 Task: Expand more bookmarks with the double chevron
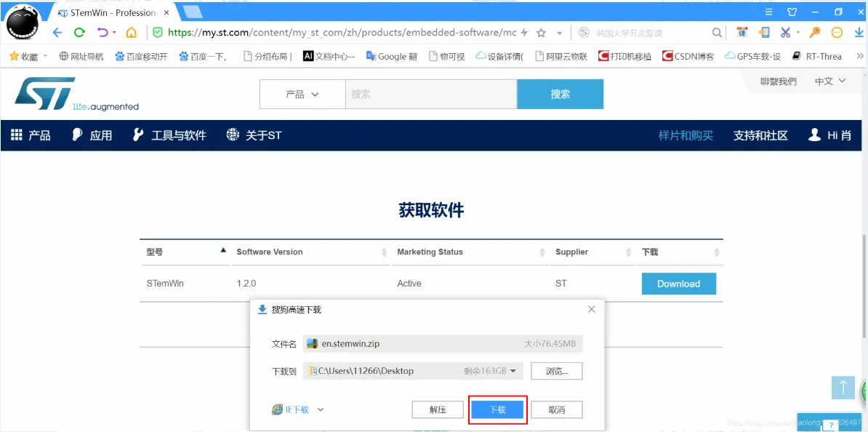pos(860,57)
